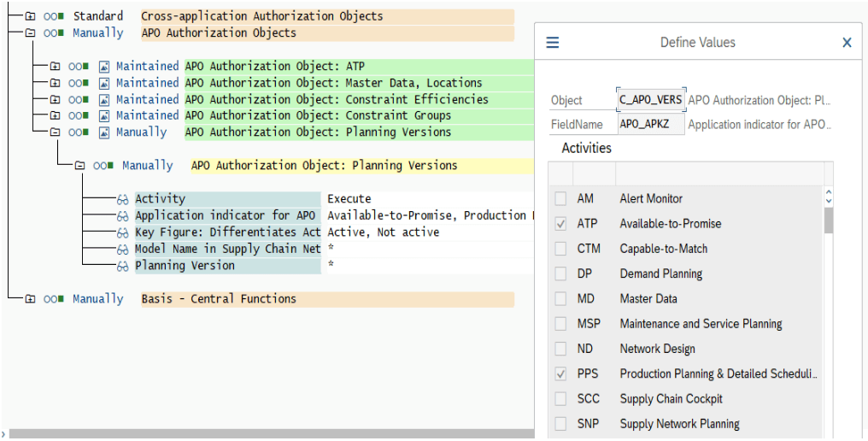Collapse yellow Planning Versions authorization node
Screen dimensions: 868x441
(x=79, y=166)
